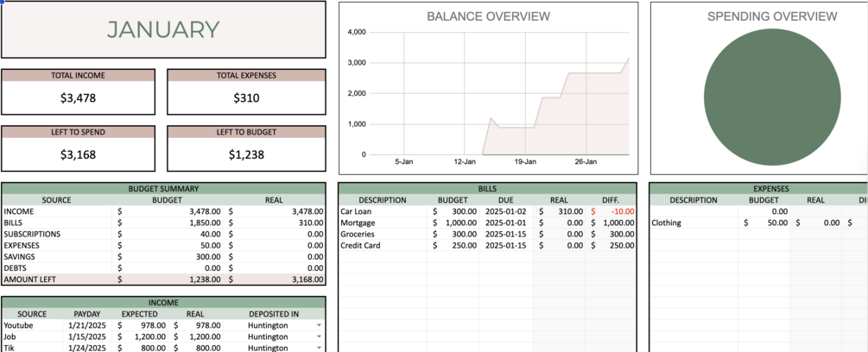The height and width of the screenshot is (352, 868).
Task: Select the Groceries bill description
Action: tap(358, 234)
